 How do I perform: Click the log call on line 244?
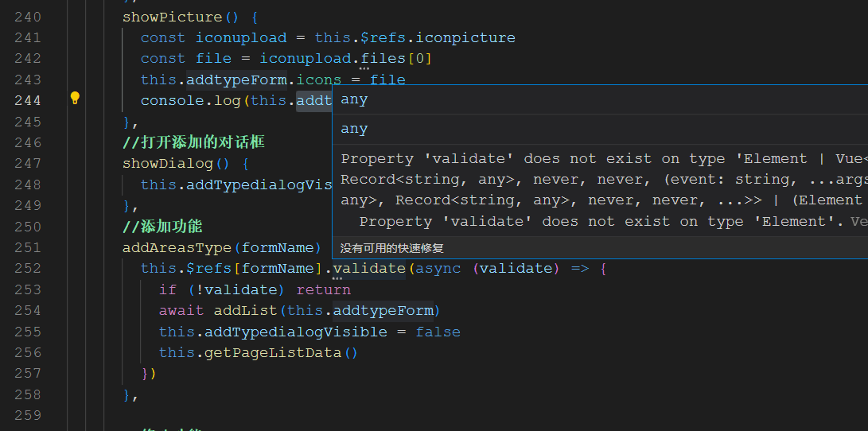click(227, 101)
